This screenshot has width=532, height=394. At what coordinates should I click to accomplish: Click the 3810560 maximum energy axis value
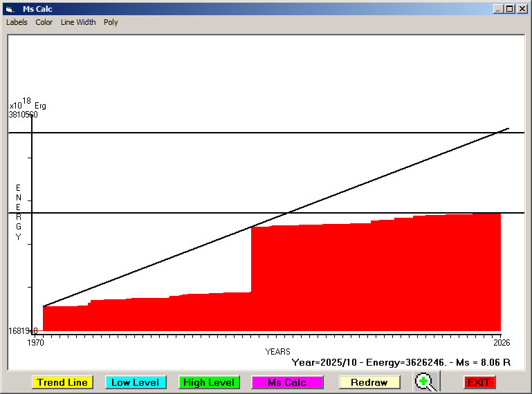(24, 115)
